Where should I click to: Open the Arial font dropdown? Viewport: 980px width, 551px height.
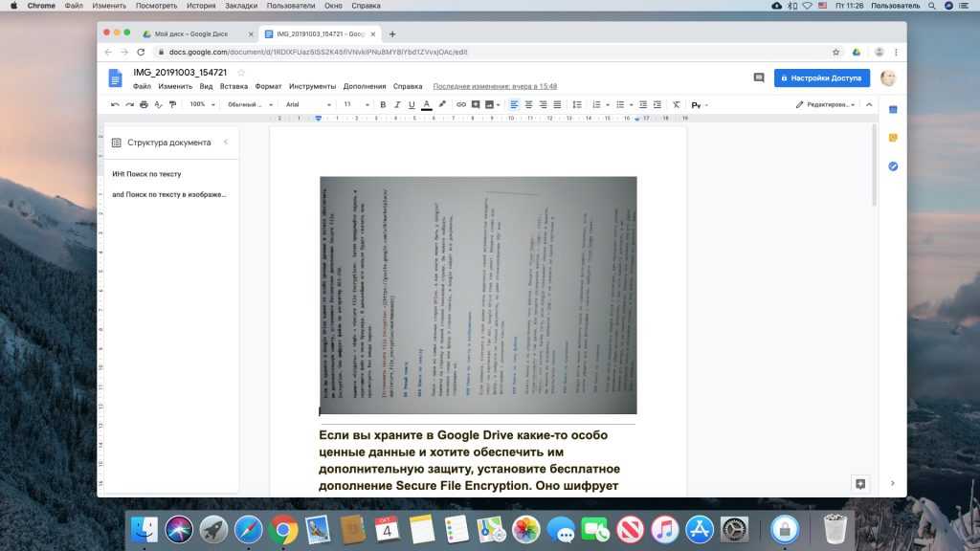pyautogui.click(x=306, y=104)
